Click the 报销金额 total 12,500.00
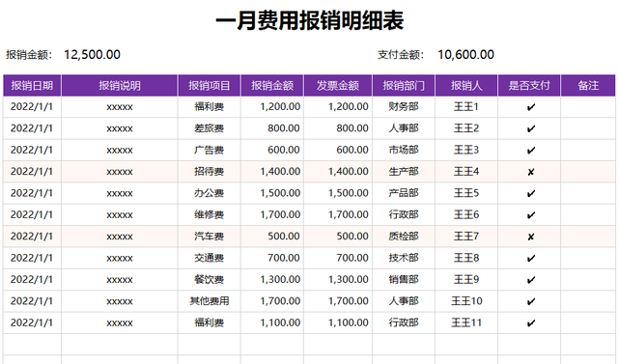 click(93, 55)
